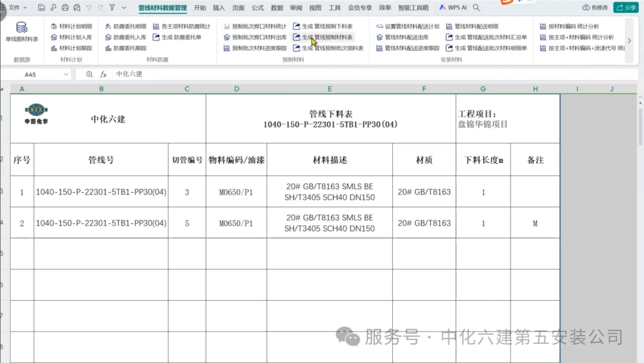Click the filter funnel icon in toolbar
This screenshot has width=644, height=363.
coord(112,7)
